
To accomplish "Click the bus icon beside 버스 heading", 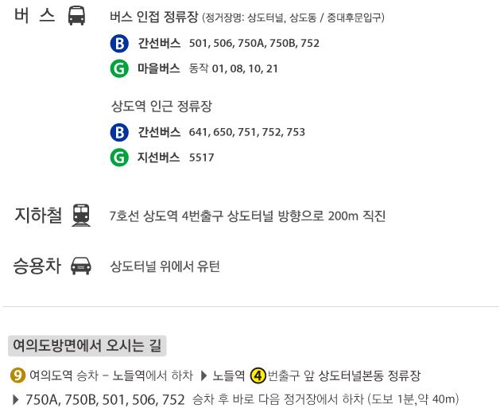I will point(76,16).
